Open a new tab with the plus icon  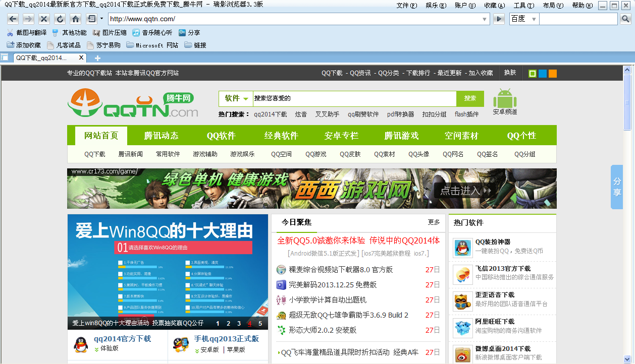click(98, 58)
